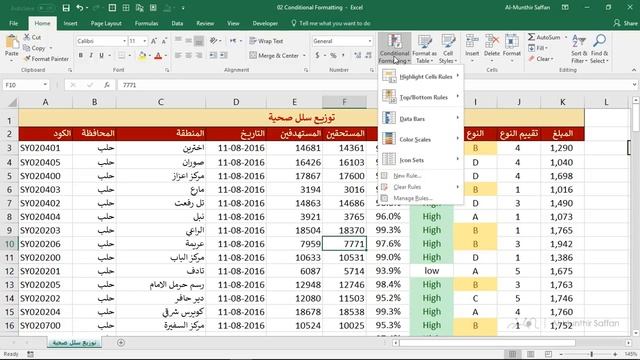Viewport: 640px width, 360px height.
Task: Open the File tab
Action: (x=13, y=23)
